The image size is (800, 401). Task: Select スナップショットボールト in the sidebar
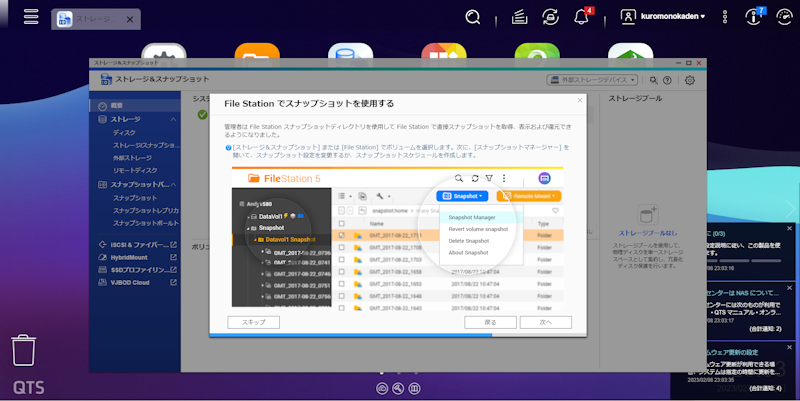tap(146, 223)
